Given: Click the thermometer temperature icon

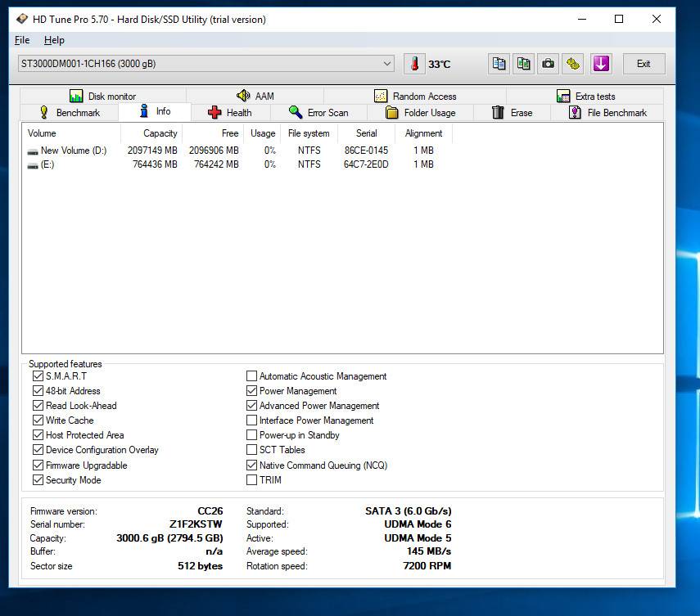Looking at the screenshot, I should tap(415, 64).
